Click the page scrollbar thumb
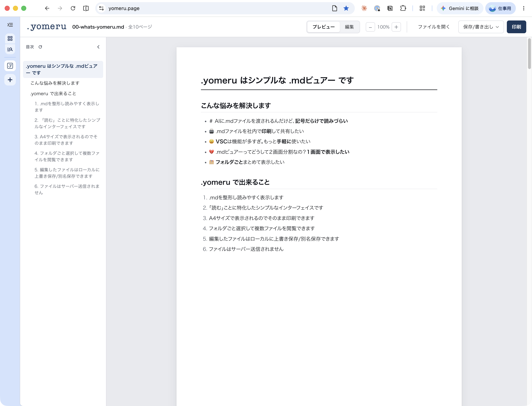This screenshot has width=532, height=406. pos(529,54)
